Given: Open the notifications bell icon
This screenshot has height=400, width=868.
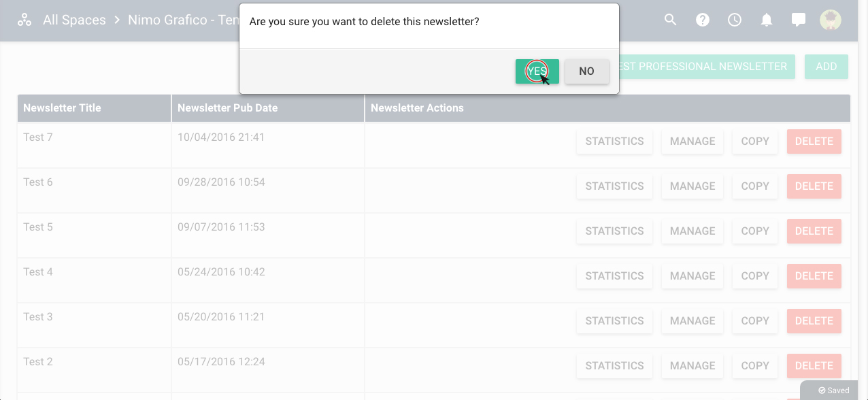Looking at the screenshot, I should click(767, 20).
